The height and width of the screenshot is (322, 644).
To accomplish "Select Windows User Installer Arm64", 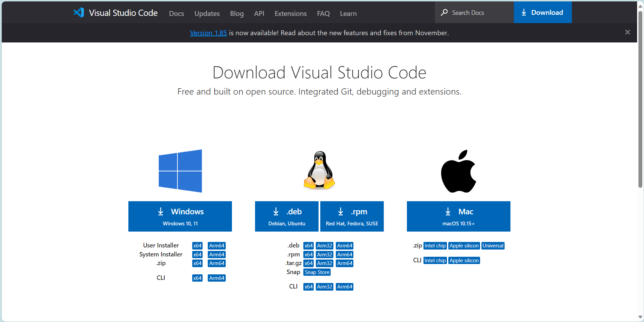I will point(217,246).
